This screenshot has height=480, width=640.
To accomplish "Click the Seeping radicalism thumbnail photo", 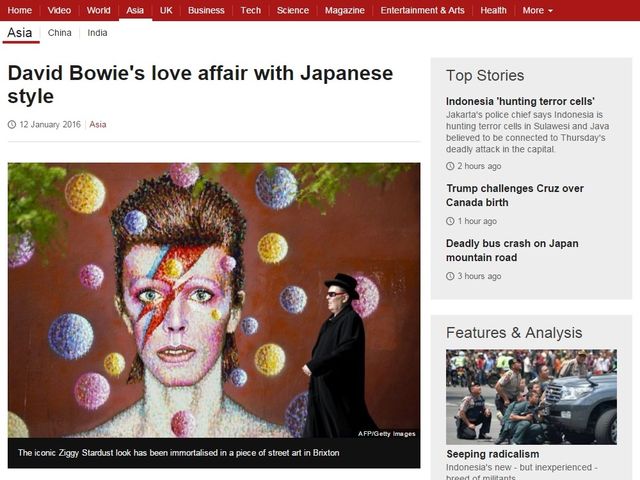I will [x=531, y=396].
